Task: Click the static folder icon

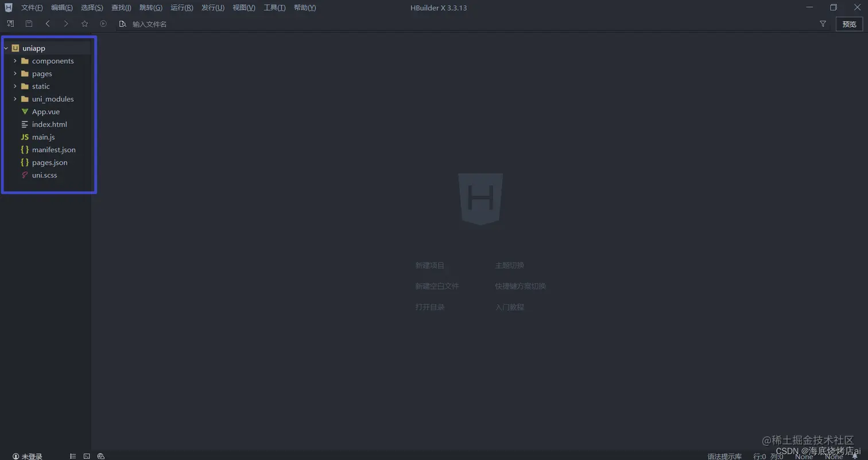Action: pos(25,86)
